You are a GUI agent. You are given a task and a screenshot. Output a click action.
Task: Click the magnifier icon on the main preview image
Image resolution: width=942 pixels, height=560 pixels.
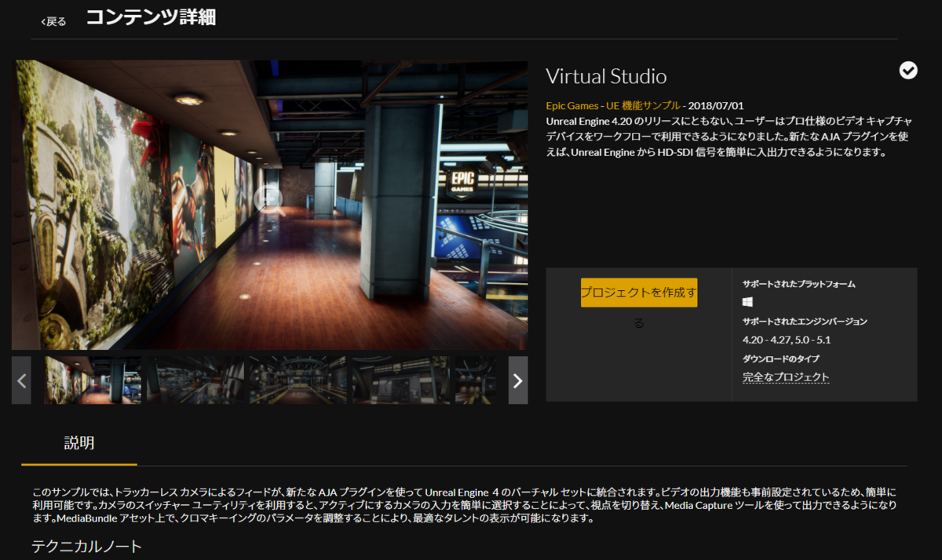268,200
